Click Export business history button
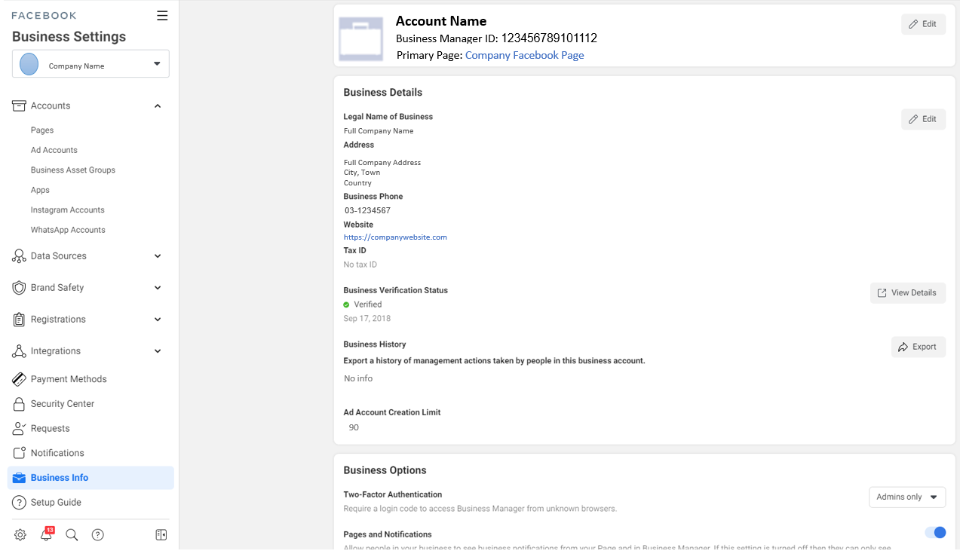The width and height of the screenshot is (960, 560). point(918,347)
